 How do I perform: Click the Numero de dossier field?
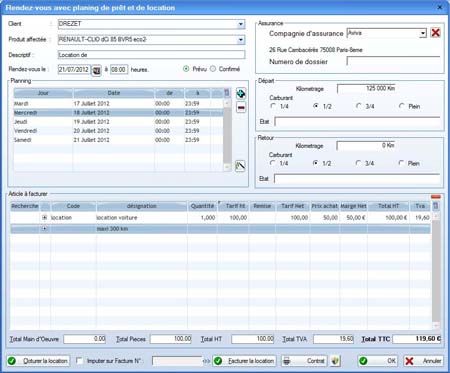tap(393, 61)
